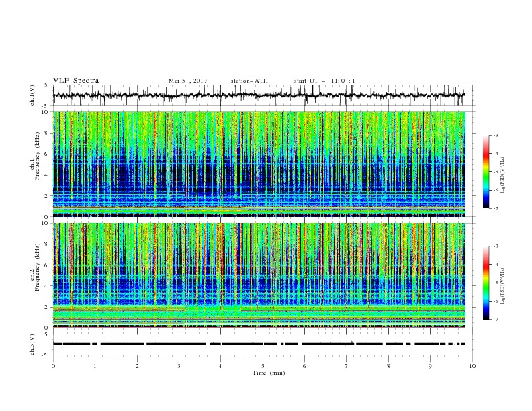Click time axis tick label "2"
This screenshot has width=532, height=411.
tap(137, 366)
